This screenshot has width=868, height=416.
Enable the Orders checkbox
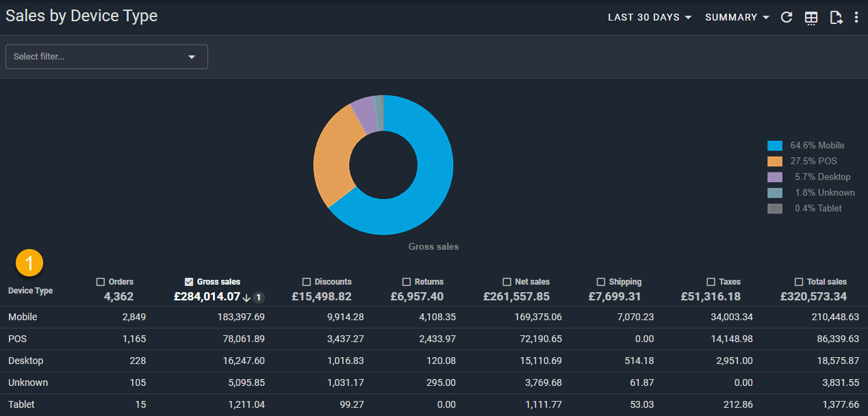tap(101, 282)
